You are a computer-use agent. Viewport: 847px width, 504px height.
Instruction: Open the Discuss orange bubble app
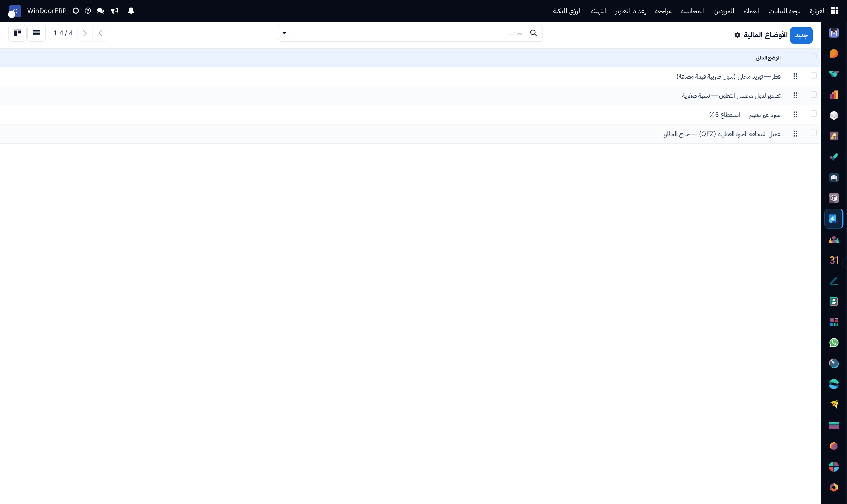coord(833,54)
